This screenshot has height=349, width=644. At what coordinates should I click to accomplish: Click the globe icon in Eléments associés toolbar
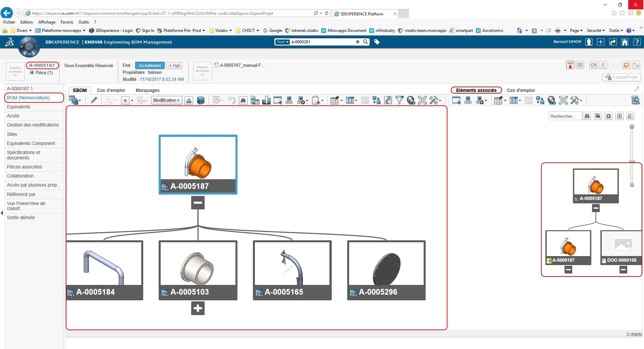[551, 100]
